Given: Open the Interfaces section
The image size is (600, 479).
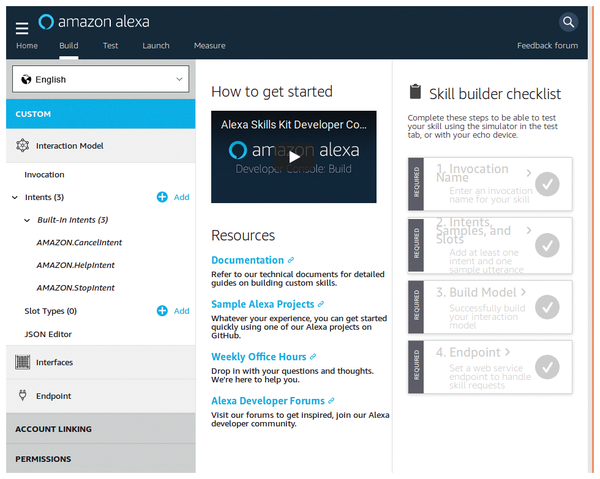Looking at the screenshot, I should pos(101,362).
